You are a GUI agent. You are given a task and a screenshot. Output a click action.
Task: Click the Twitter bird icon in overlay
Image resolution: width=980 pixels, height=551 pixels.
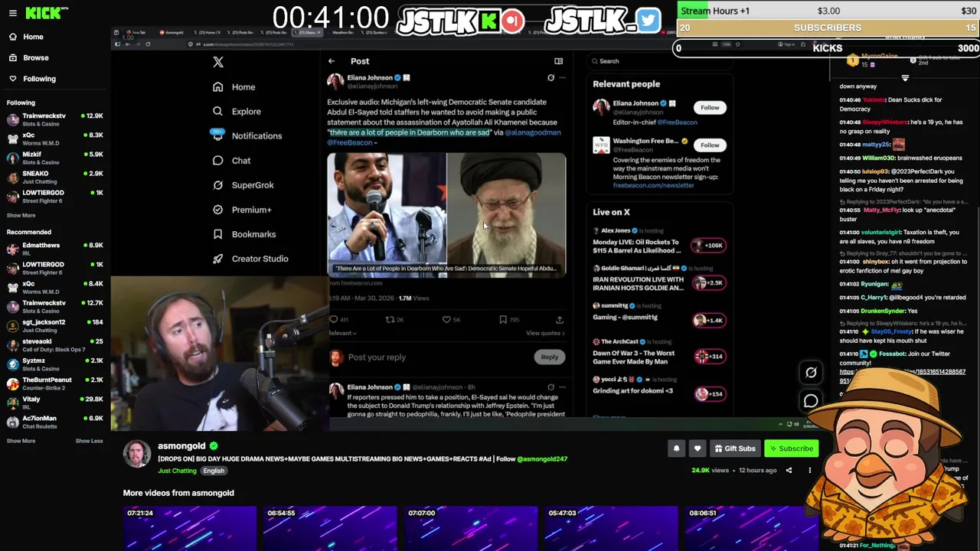648,21
